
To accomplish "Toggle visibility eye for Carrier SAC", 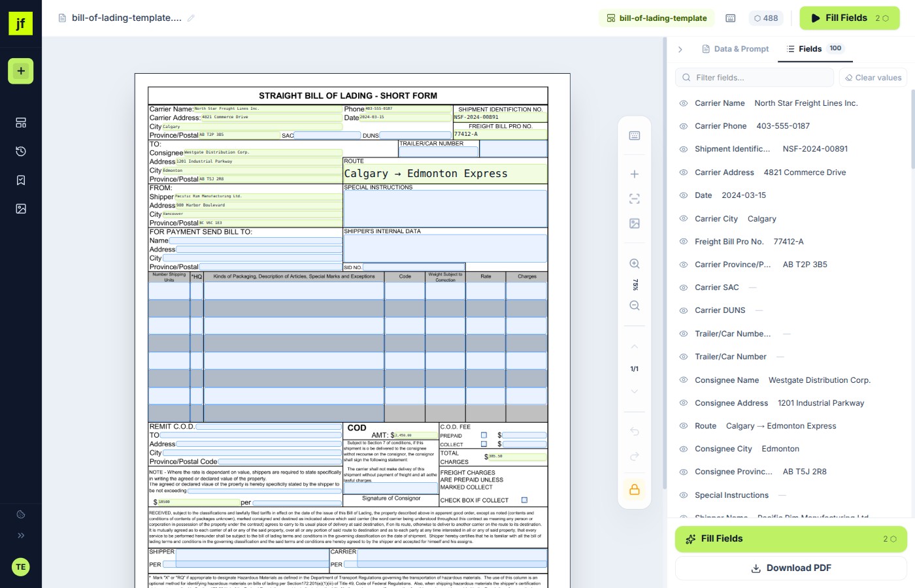I will click(684, 287).
